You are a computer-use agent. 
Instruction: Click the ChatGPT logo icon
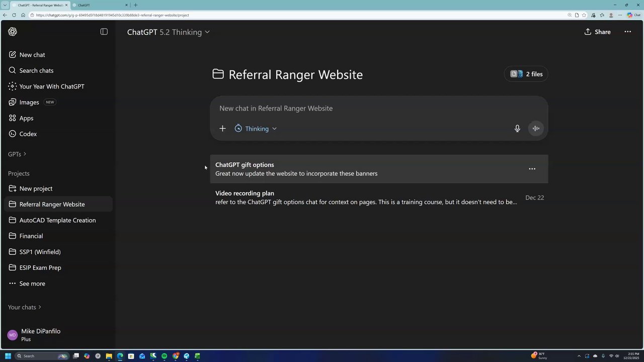(x=13, y=32)
